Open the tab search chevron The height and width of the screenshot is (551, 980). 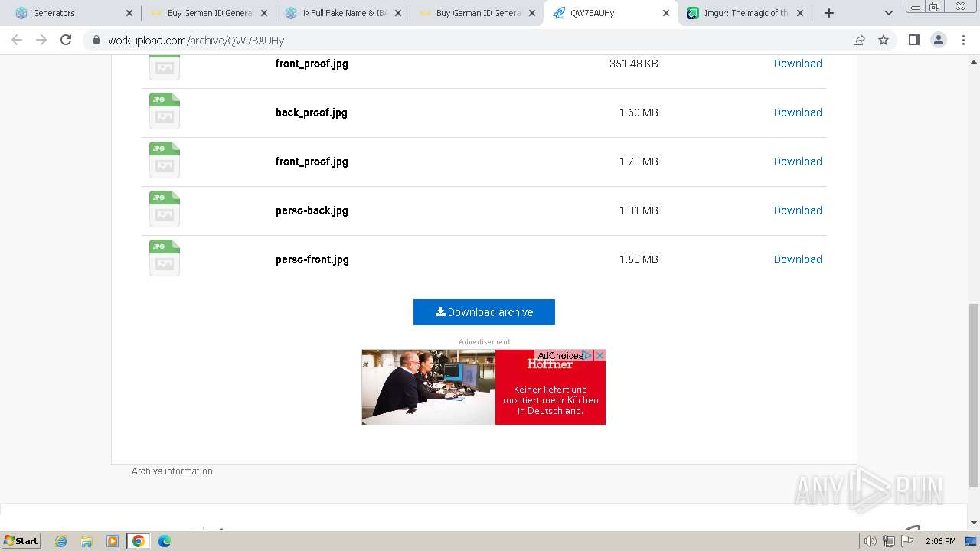click(889, 13)
